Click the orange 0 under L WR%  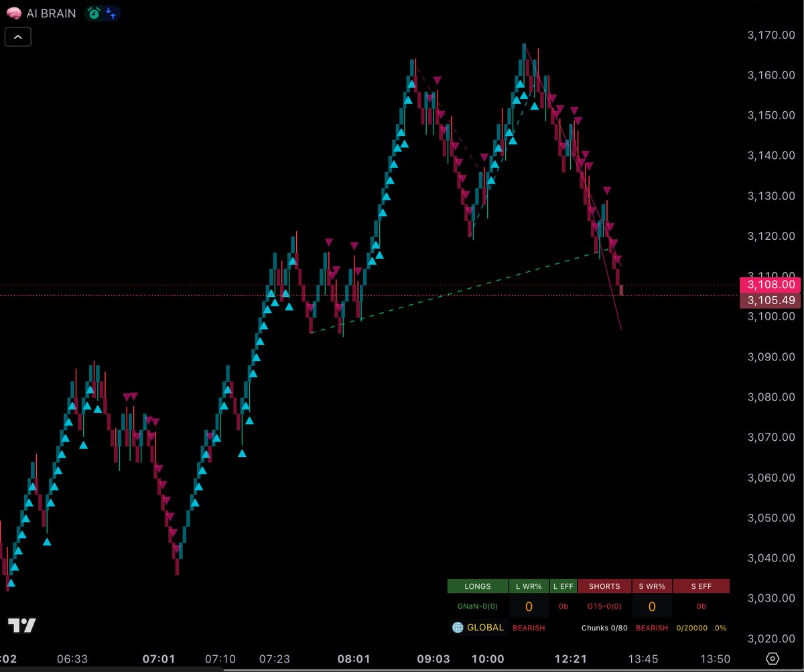click(x=529, y=607)
